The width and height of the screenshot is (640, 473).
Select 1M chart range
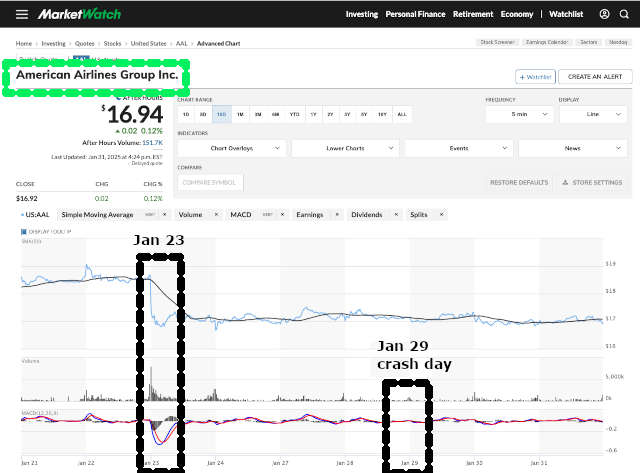[x=240, y=114]
